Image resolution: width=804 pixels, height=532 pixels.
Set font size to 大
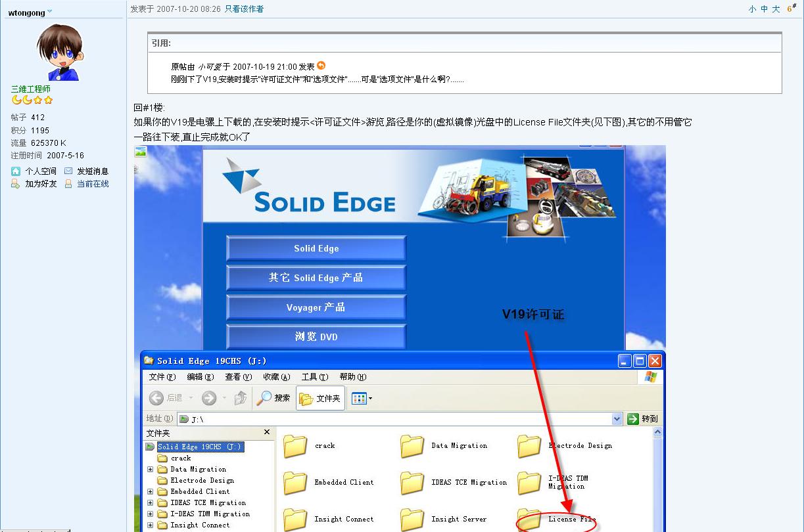pyautogui.click(x=776, y=9)
